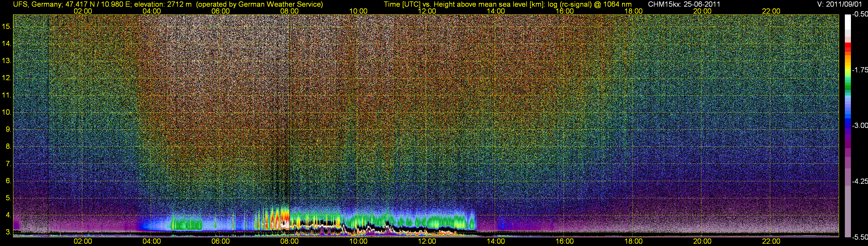Click the 8. km height axis label
The height and width of the screenshot is (246, 868).
(9, 147)
